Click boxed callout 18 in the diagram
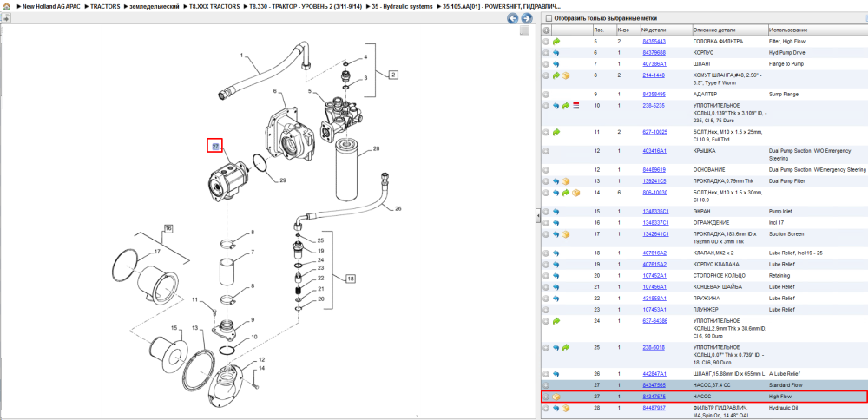868x420 pixels. coord(351,279)
